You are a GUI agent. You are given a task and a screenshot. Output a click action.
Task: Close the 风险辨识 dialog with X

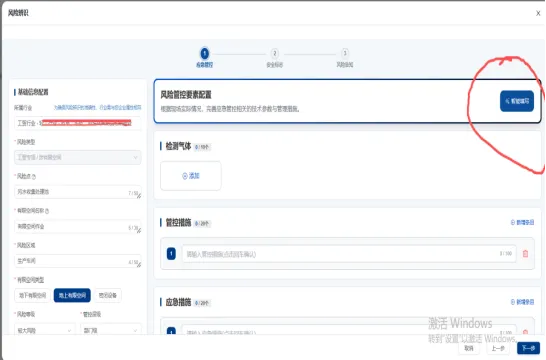pos(538,13)
